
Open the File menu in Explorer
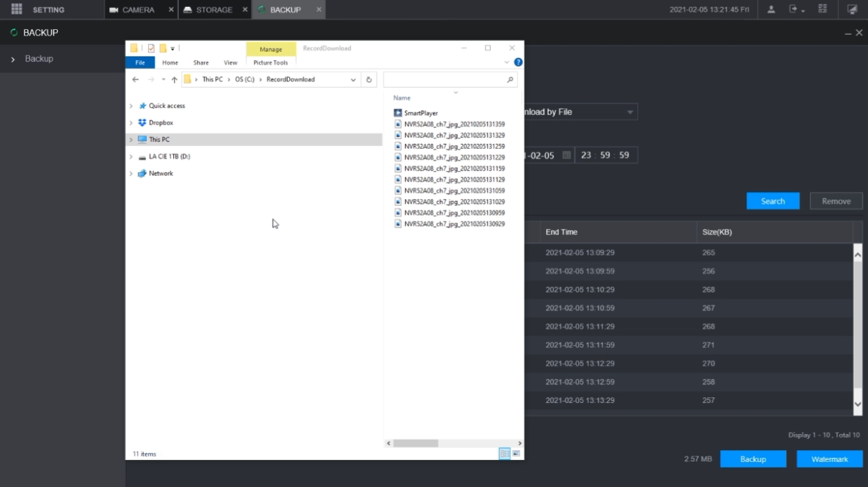(x=140, y=63)
